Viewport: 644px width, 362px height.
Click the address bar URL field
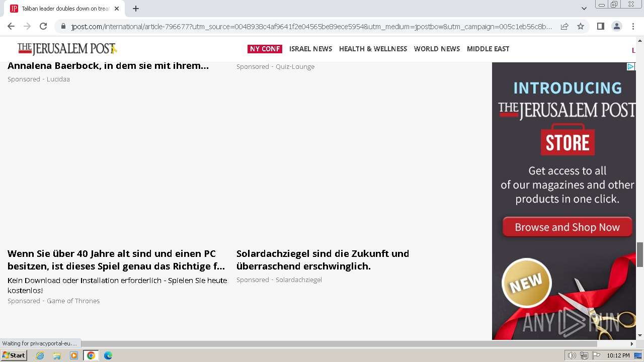pyautogui.click(x=311, y=26)
